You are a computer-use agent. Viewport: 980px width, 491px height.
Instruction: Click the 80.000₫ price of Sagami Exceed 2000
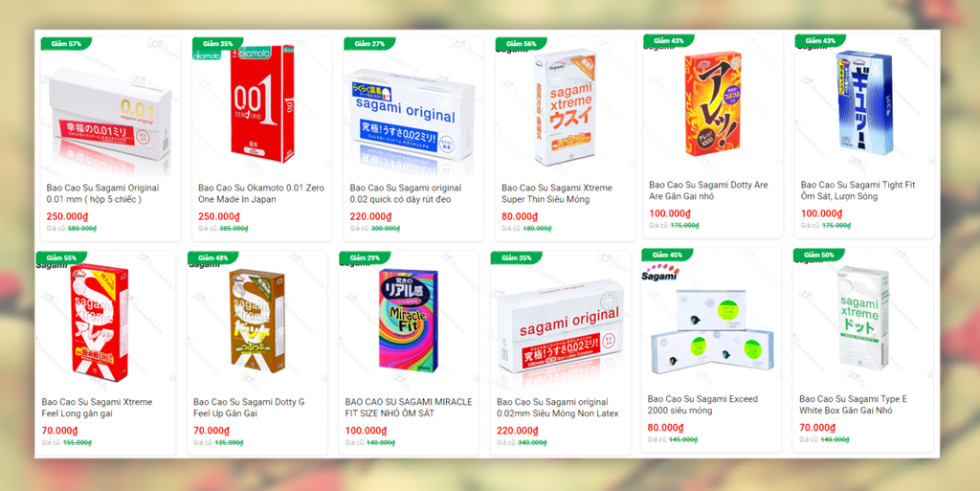coord(666,428)
